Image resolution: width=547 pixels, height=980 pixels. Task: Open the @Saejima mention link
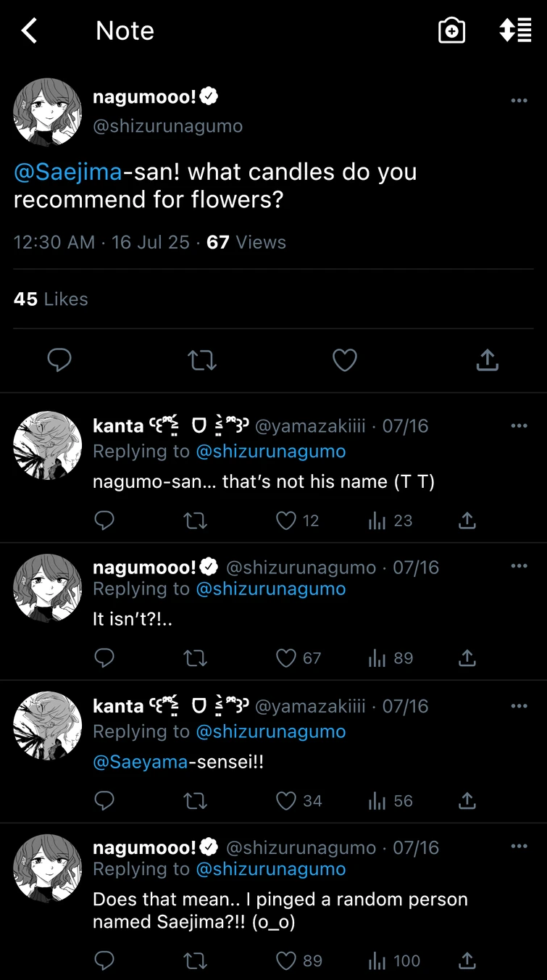pyautogui.click(x=67, y=173)
